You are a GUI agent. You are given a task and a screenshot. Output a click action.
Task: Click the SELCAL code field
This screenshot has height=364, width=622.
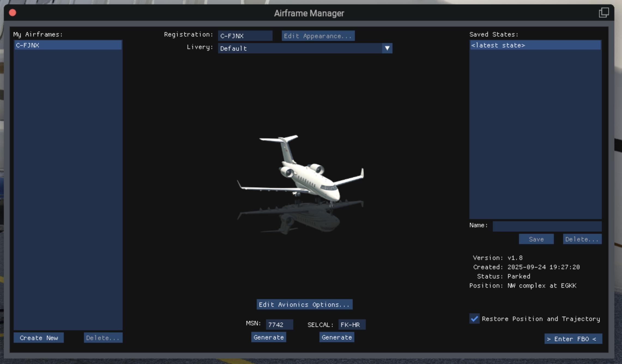point(352,324)
